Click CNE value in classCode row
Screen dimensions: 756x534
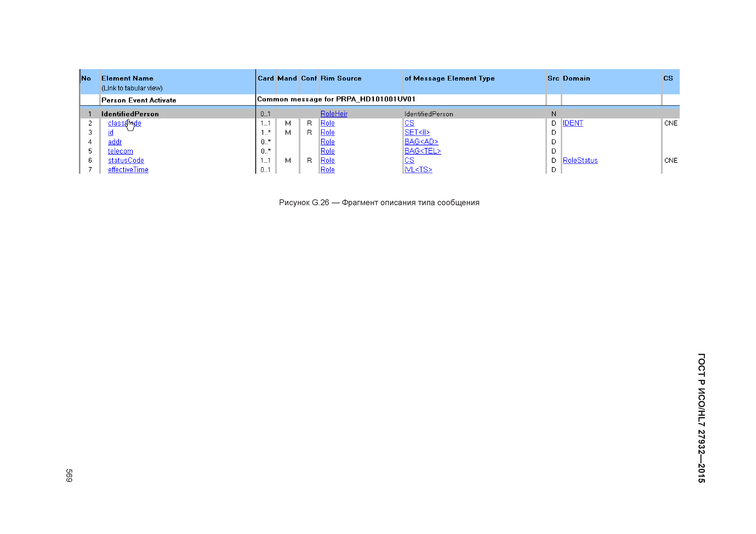click(x=671, y=123)
